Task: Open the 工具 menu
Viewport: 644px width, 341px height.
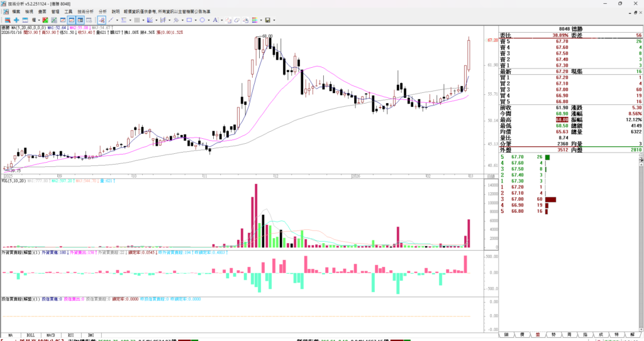Action: (x=68, y=11)
